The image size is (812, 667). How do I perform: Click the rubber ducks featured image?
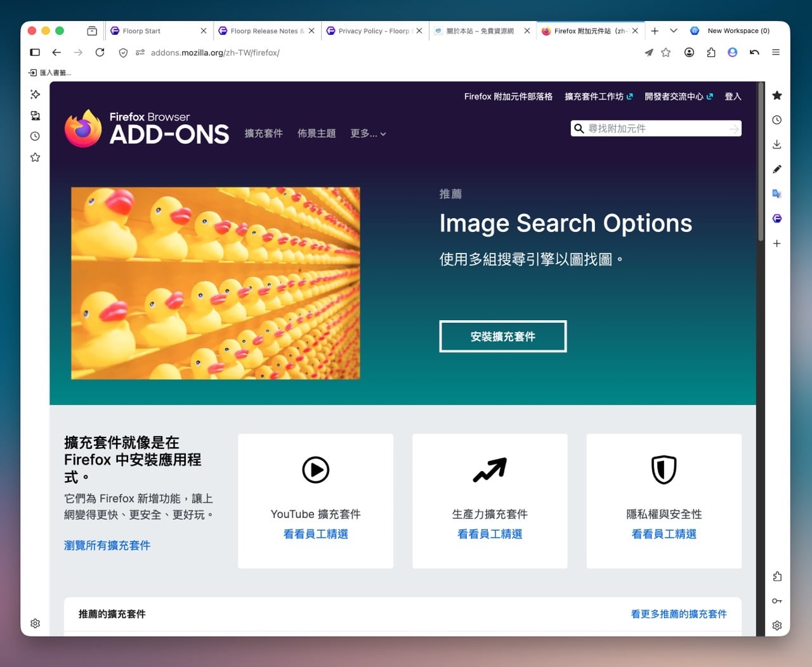216,283
